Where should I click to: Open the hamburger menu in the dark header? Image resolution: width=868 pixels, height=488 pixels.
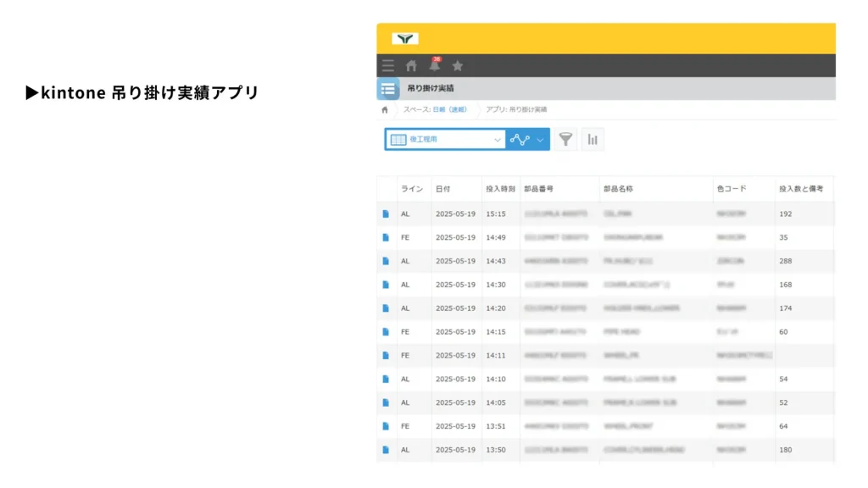coord(387,65)
